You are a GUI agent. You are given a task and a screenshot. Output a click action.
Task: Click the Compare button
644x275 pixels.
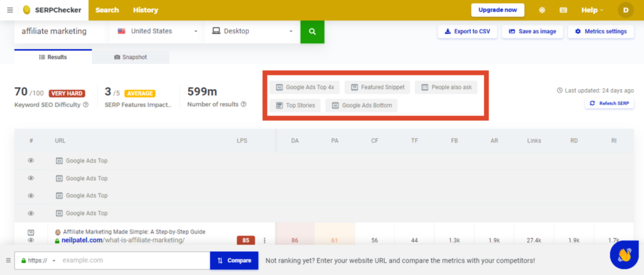tap(234, 261)
